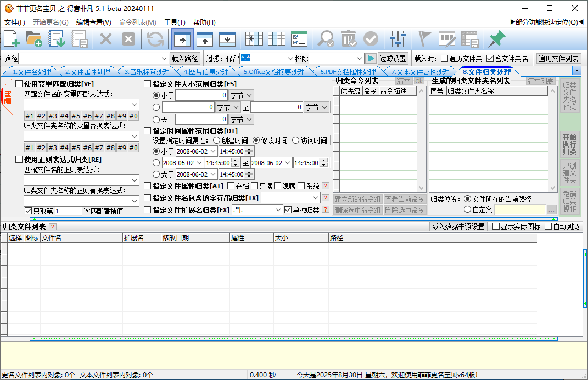Click the refresh arrows toolbar icon
588x380 pixels.
pos(155,39)
